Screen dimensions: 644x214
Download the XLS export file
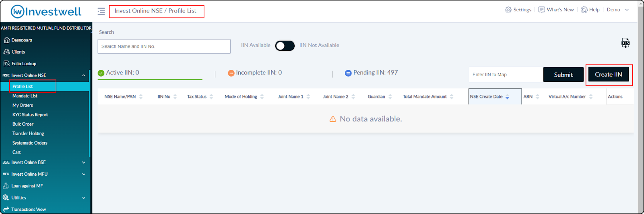point(625,43)
